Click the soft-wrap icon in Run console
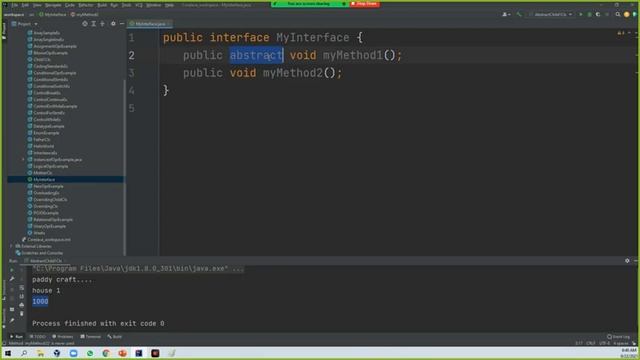Image resolution: width=640 pixels, height=360 pixels. click(x=22, y=288)
